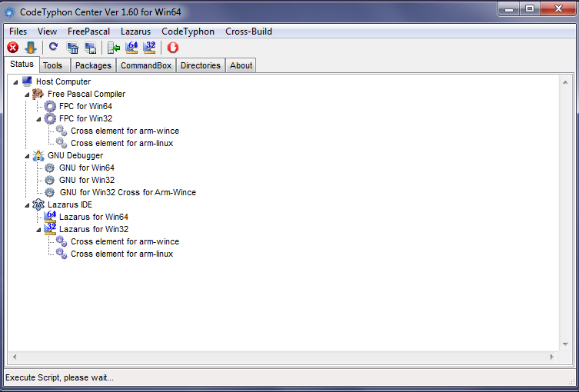Click gears icon of arm-linux under Lazarus for Win32

coord(62,254)
